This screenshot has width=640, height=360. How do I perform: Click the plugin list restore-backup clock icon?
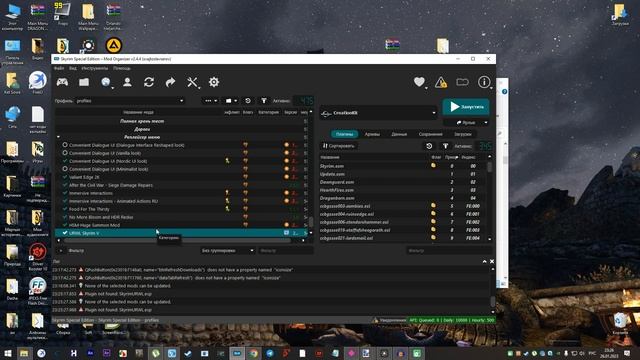click(429, 146)
